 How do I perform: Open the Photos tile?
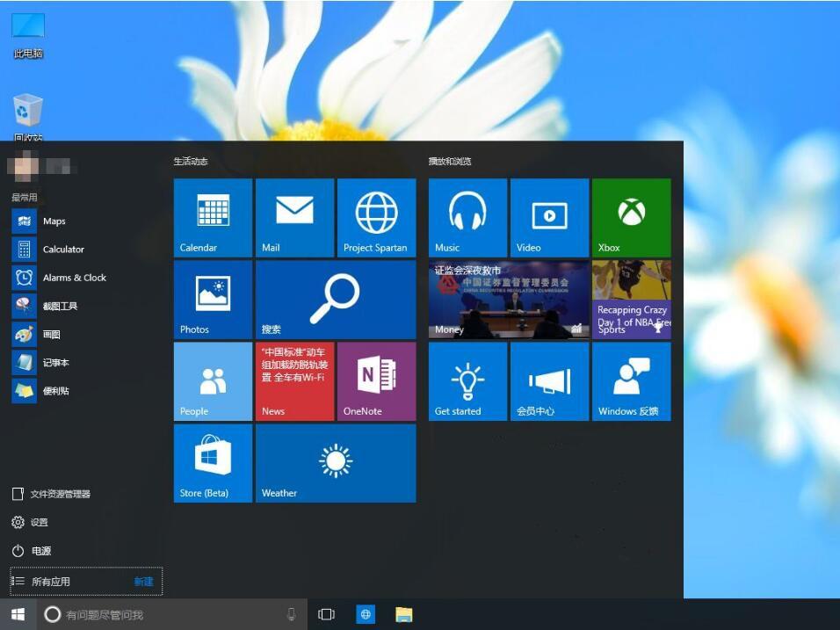[211, 299]
